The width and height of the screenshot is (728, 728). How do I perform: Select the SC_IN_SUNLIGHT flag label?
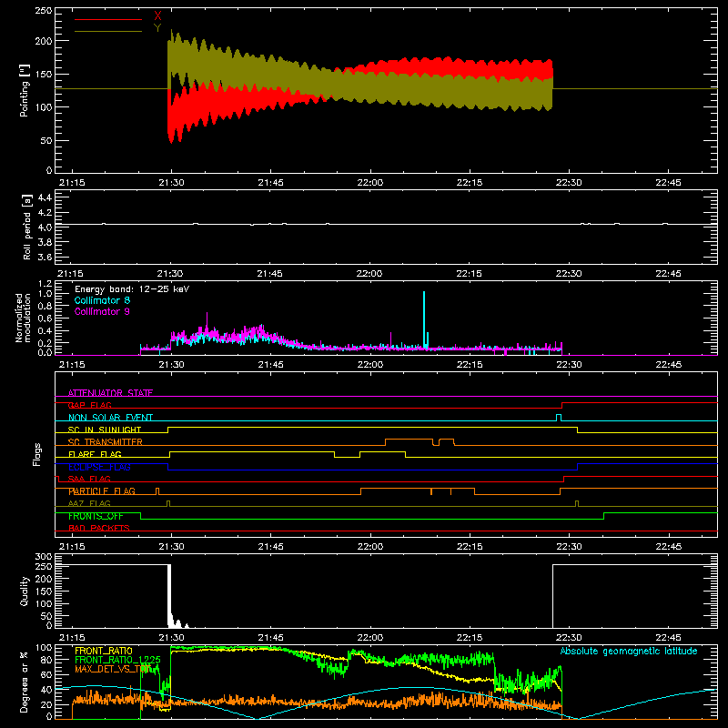(105, 430)
